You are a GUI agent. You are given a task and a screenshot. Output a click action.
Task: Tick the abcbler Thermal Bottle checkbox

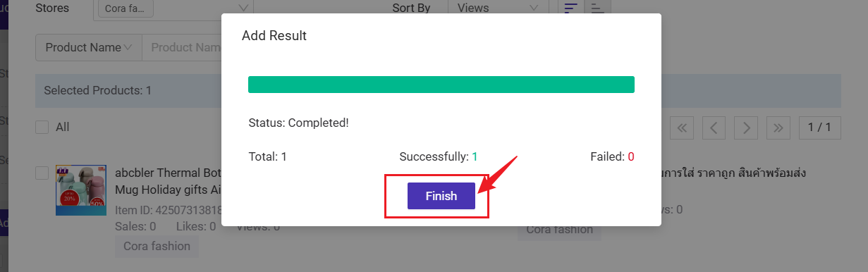tap(42, 173)
